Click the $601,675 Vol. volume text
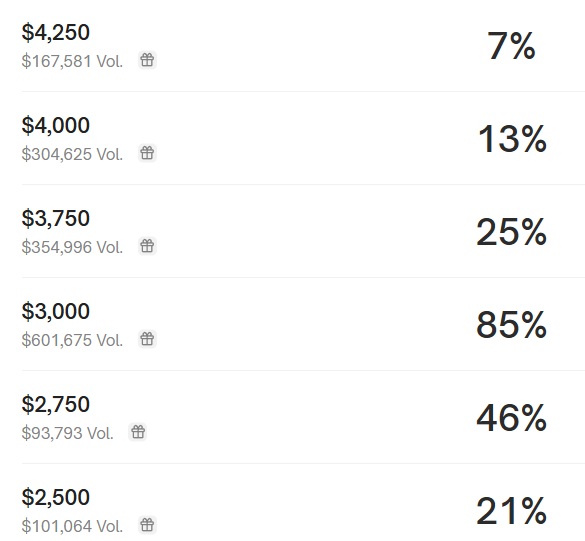This screenshot has width=585, height=541. point(72,340)
